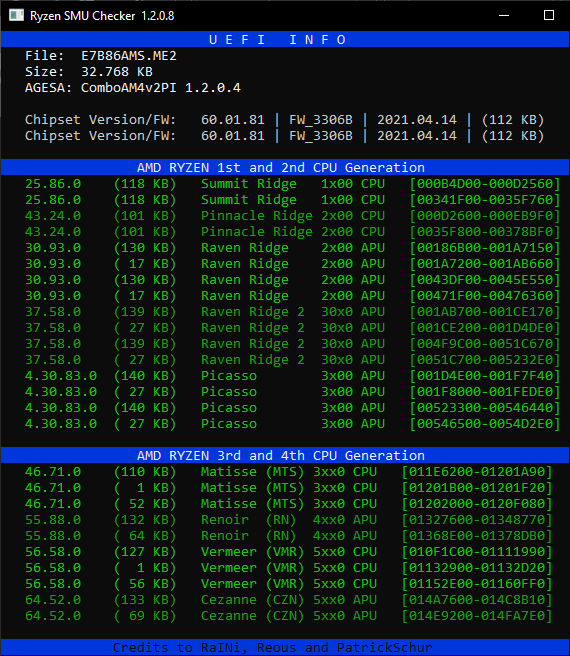Minimize the Ryzen SMU Checker window
The height and width of the screenshot is (656, 570).
tap(504, 15)
